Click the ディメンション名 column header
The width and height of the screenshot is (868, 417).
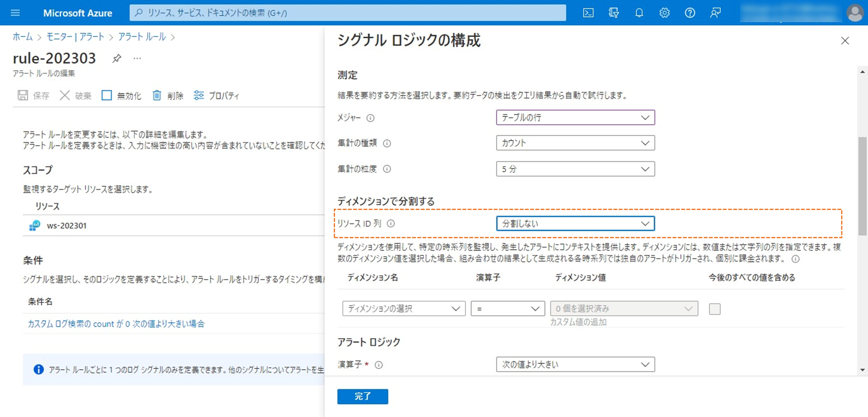(x=372, y=277)
